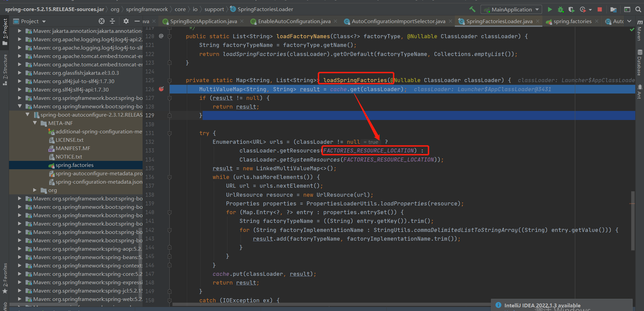Open Search Everywhere magnifier icon
This screenshot has height=311, width=644.
[638, 9]
